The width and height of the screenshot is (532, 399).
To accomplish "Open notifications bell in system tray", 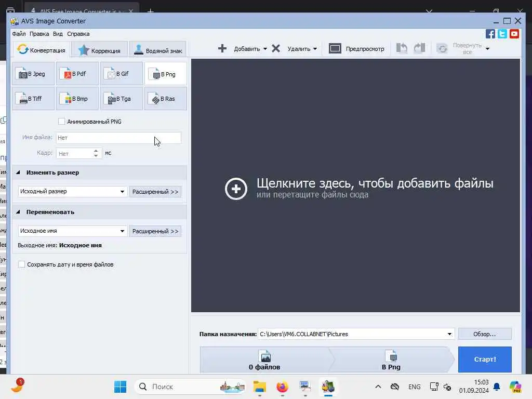I will 497,387.
